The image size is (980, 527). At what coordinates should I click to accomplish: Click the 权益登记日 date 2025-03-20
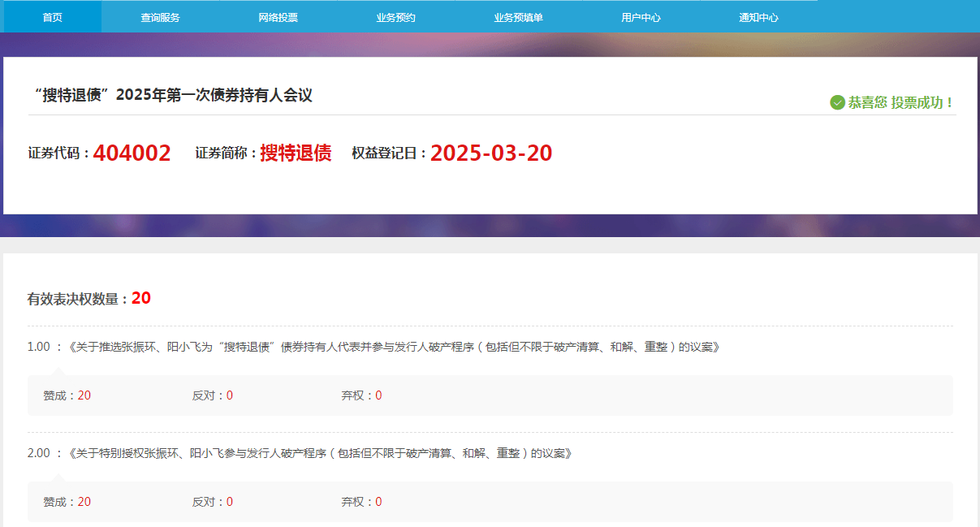pos(491,153)
